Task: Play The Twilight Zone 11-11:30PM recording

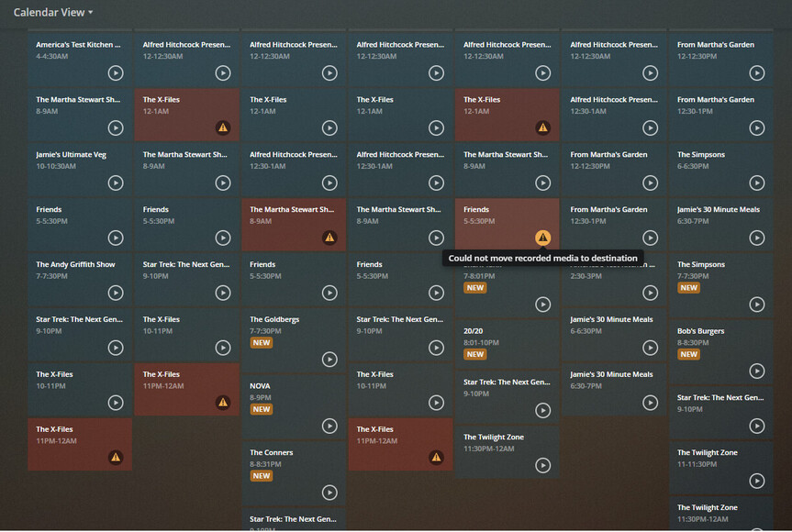Action: pos(756,481)
